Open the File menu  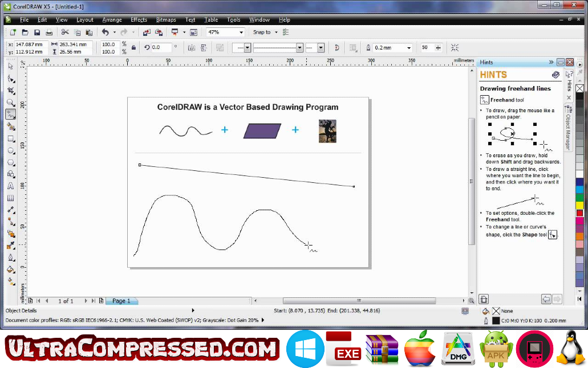(x=24, y=20)
